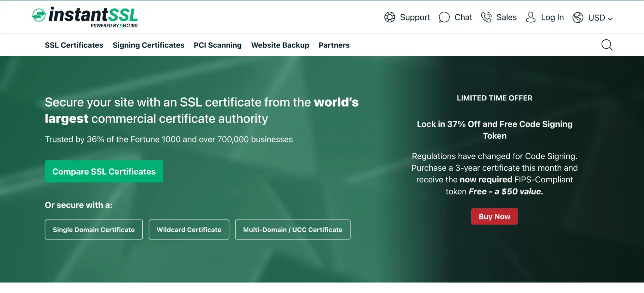Image resolution: width=644 pixels, height=293 pixels.
Task: Click the red Buy Now button
Action: tap(495, 217)
